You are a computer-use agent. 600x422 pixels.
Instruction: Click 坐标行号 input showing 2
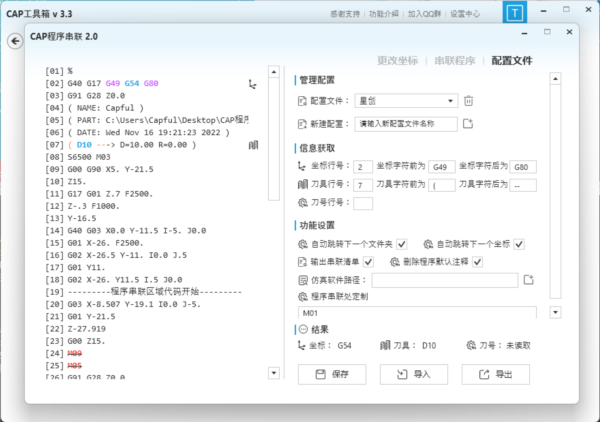[363, 167]
